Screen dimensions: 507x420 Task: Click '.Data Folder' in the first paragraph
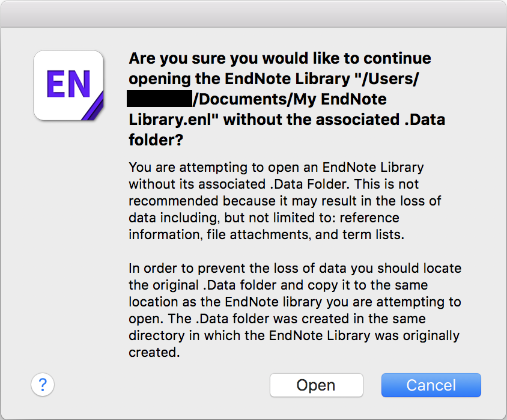click(x=309, y=184)
